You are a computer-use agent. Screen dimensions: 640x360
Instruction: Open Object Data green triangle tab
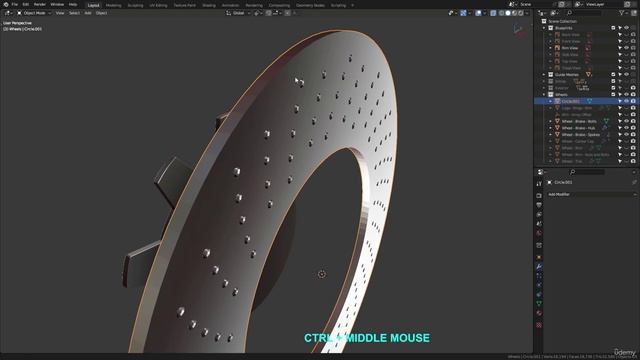pos(539,304)
